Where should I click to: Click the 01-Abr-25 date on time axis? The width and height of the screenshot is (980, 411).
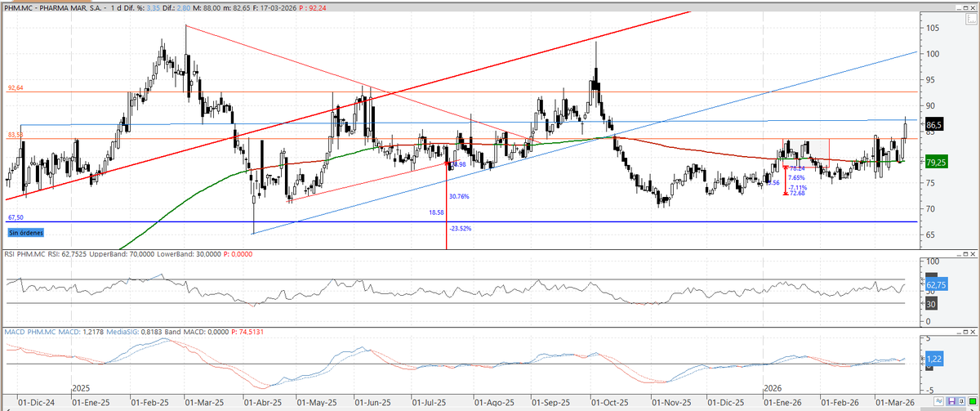[262, 403]
